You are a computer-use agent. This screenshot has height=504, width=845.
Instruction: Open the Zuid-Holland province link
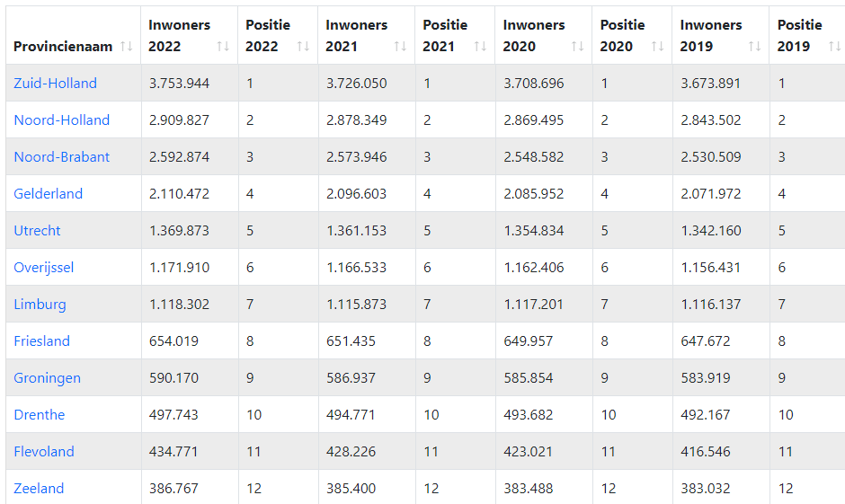click(x=55, y=84)
